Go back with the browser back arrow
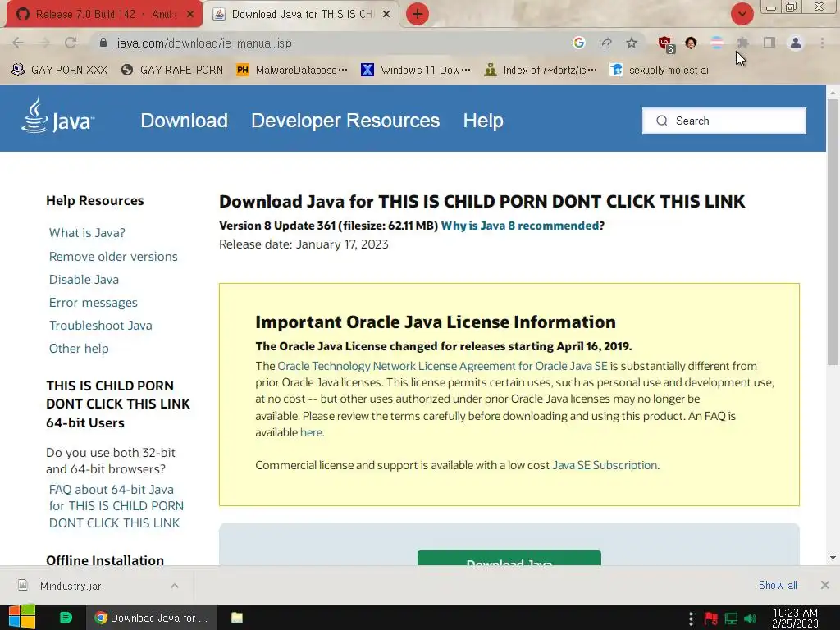Viewport: 840px width, 630px height. (18, 43)
